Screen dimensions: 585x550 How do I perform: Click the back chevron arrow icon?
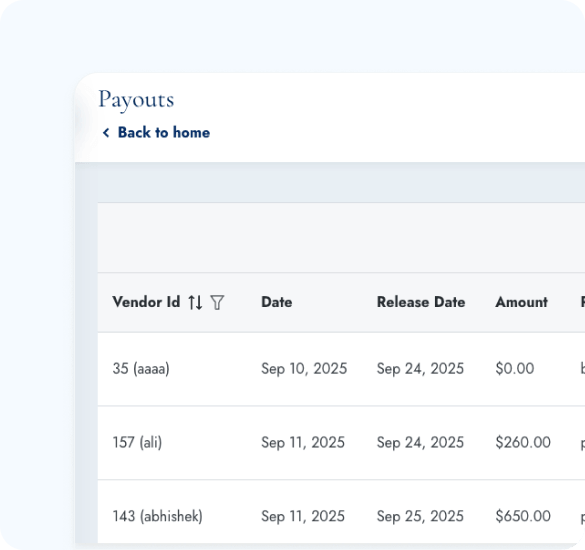pos(106,132)
